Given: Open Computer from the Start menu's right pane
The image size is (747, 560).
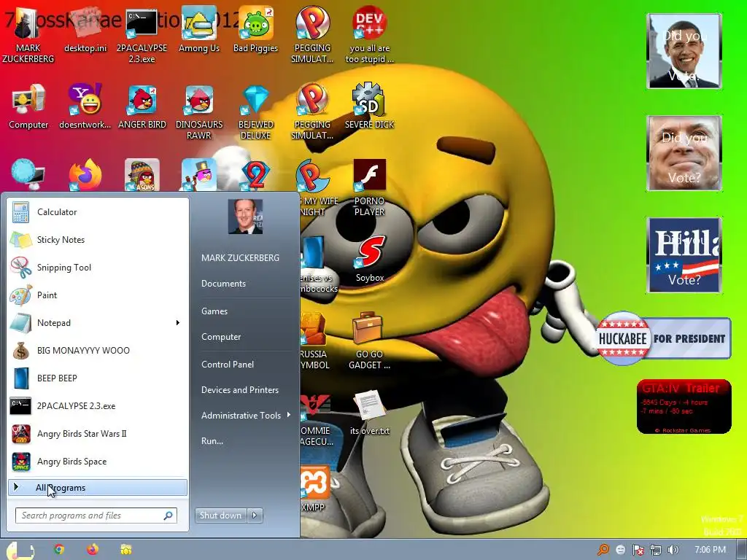Looking at the screenshot, I should [221, 337].
